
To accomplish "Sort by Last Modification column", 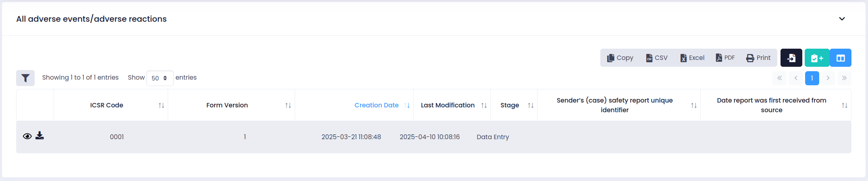I will pos(448,105).
